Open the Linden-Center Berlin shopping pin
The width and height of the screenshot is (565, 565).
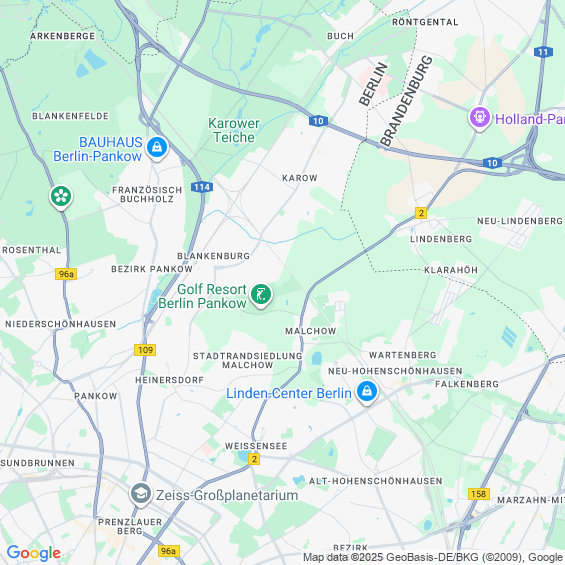tap(367, 392)
